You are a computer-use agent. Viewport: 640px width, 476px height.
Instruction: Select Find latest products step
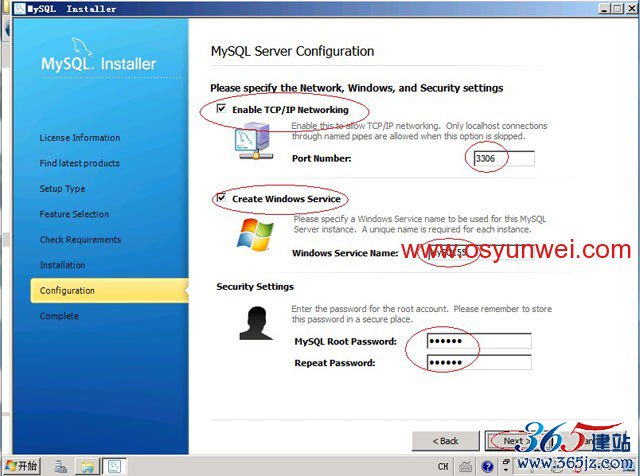point(80,163)
